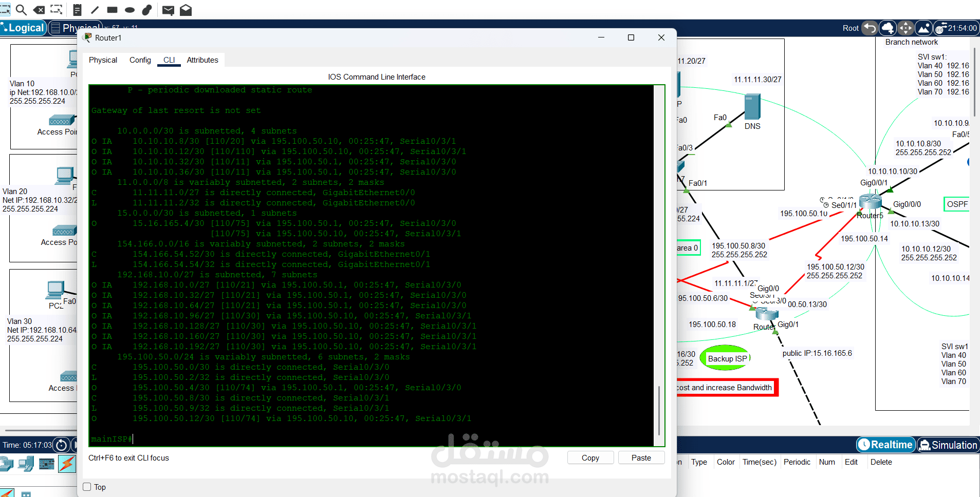980x497 pixels.
Task: Select the Network Devices category icon
Action: [6, 464]
